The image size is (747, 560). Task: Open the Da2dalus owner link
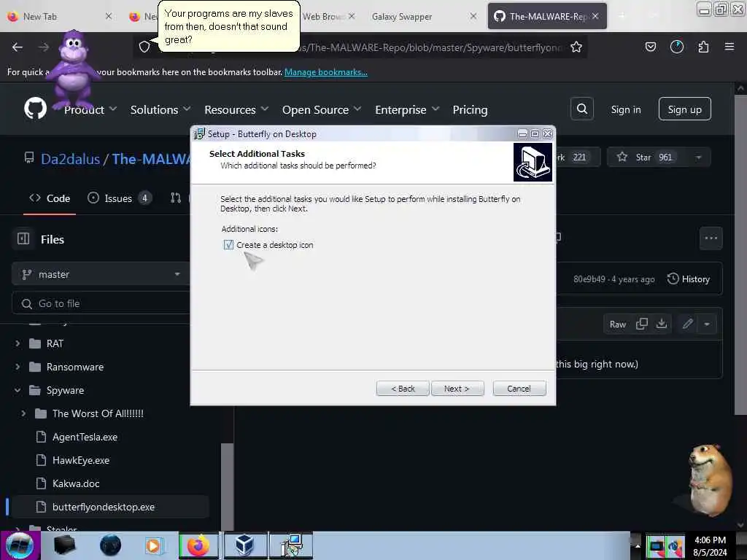pyautogui.click(x=70, y=158)
